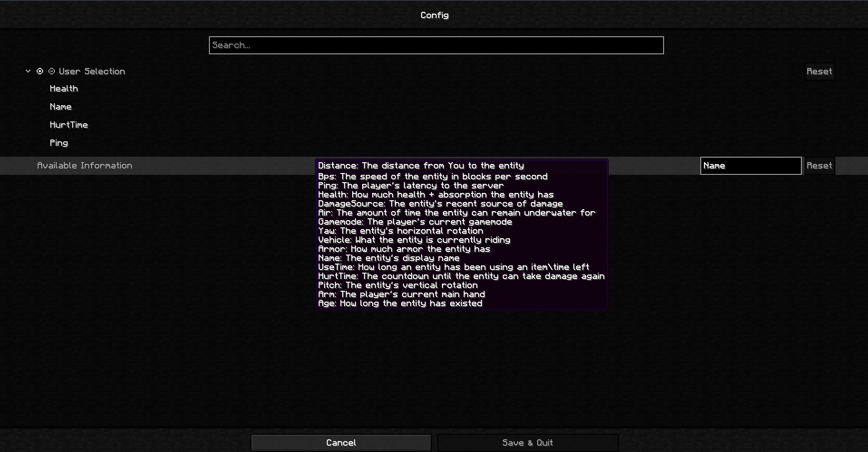
Task: Click the Cancel button
Action: tap(341, 442)
